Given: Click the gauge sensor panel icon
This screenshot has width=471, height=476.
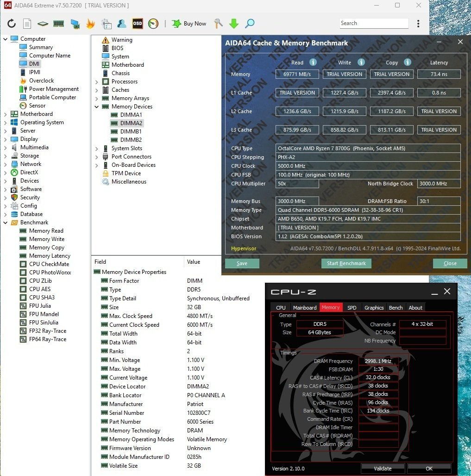Looking at the screenshot, I should pyautogui.click(x=153, y=23).
